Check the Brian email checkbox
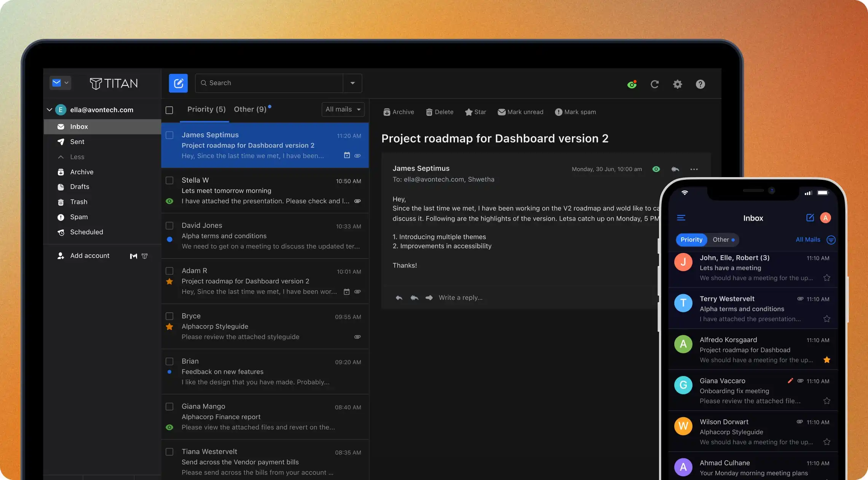868x480 pixels. (x=169, y=361)
